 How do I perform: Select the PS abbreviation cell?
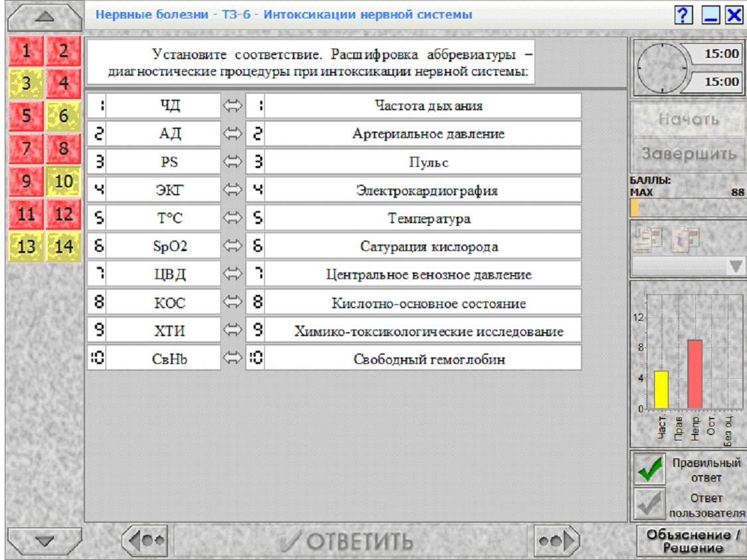point(163,161)
